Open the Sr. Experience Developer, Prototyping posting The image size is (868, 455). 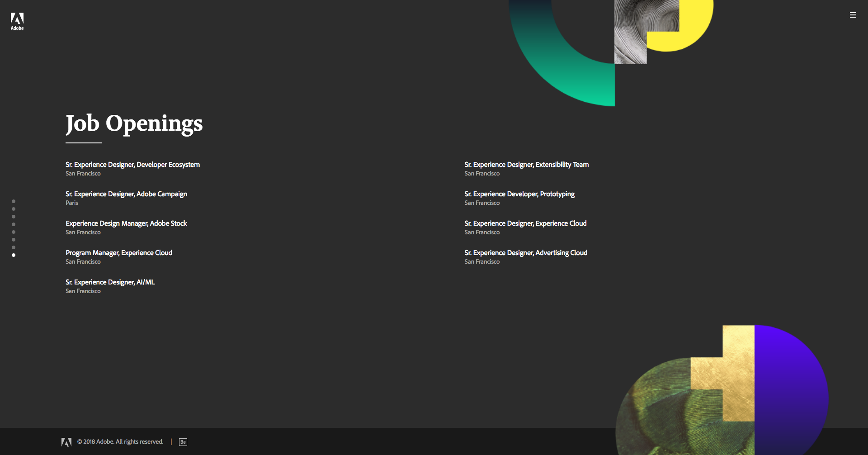pos(519,194)
